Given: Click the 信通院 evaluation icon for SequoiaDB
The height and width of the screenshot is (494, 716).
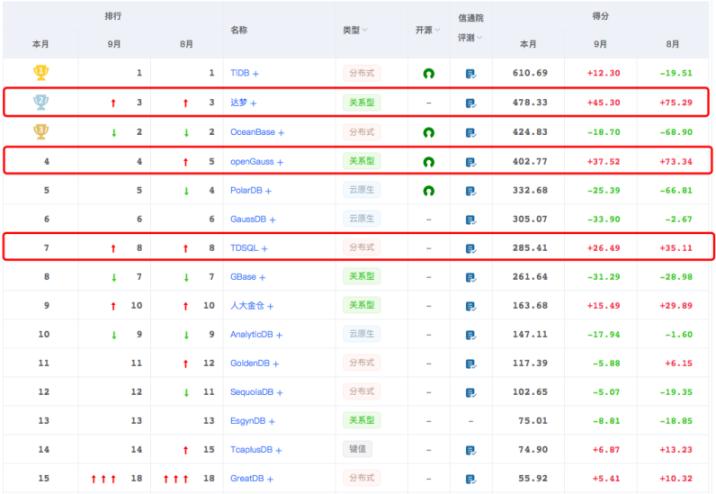Looking at the screenshot, I should coord(471,392).
